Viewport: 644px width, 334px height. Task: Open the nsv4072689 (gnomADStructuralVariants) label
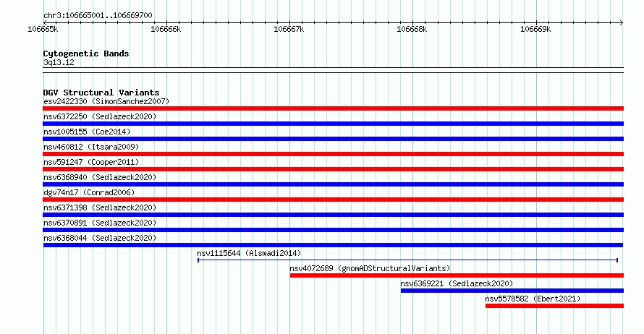(370, 268)
